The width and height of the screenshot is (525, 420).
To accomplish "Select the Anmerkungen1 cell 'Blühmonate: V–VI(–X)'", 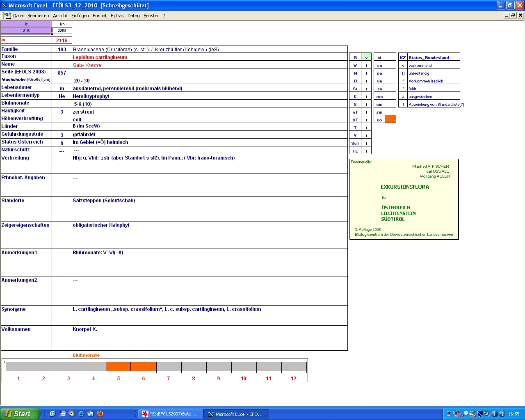I will tap(210, 262).
